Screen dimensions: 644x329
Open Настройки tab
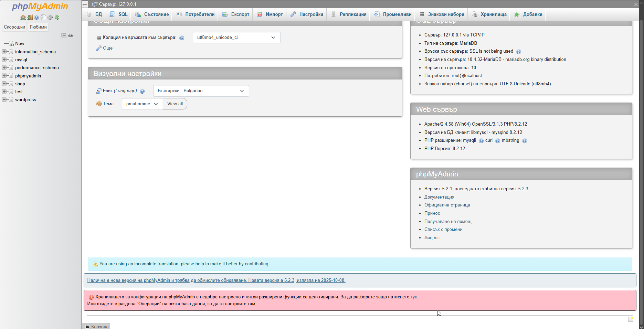click(307, 14)
